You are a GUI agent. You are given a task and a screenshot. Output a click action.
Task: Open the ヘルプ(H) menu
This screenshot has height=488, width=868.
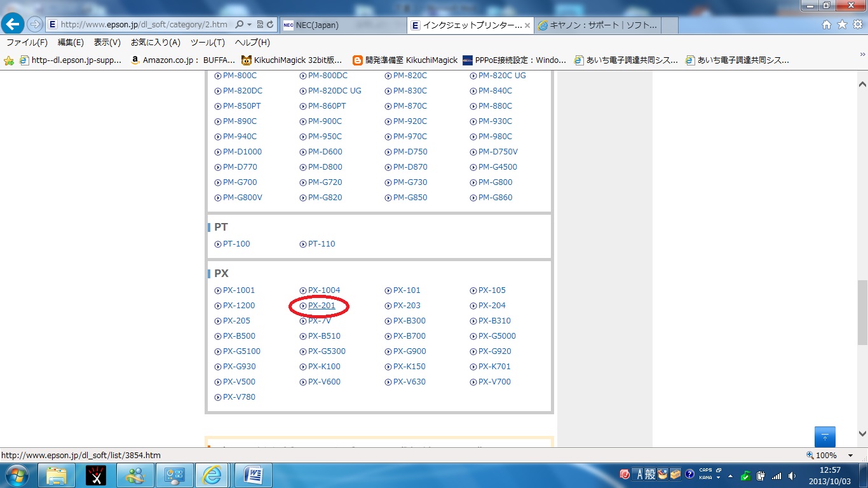(252, 43)
